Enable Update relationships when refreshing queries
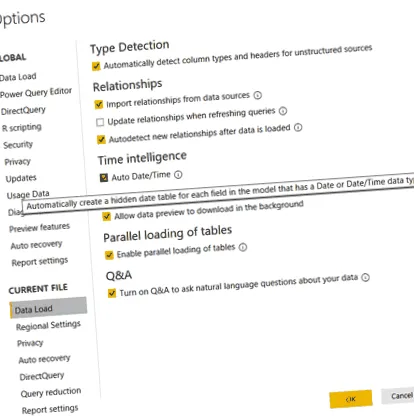The height and width of the screenshot is (420, 414). [x=100, y=122]
